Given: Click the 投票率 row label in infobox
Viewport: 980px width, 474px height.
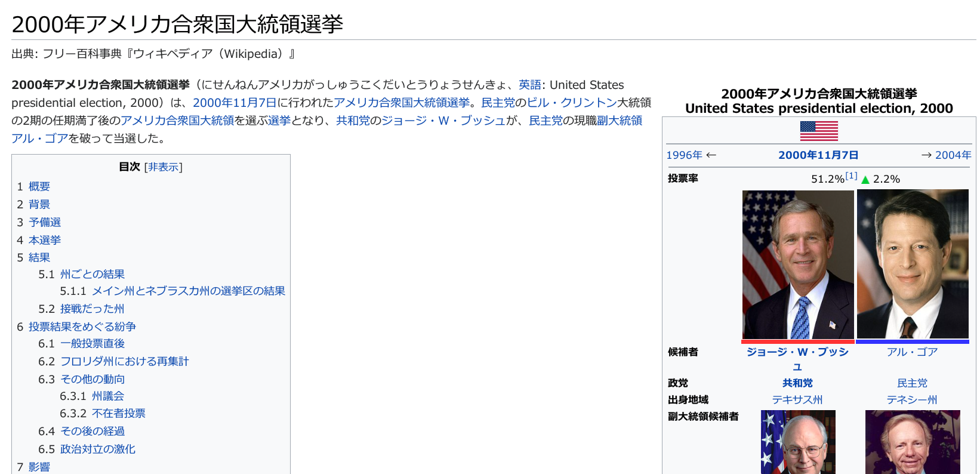Looking at the screenshot, I should (683, 178).
